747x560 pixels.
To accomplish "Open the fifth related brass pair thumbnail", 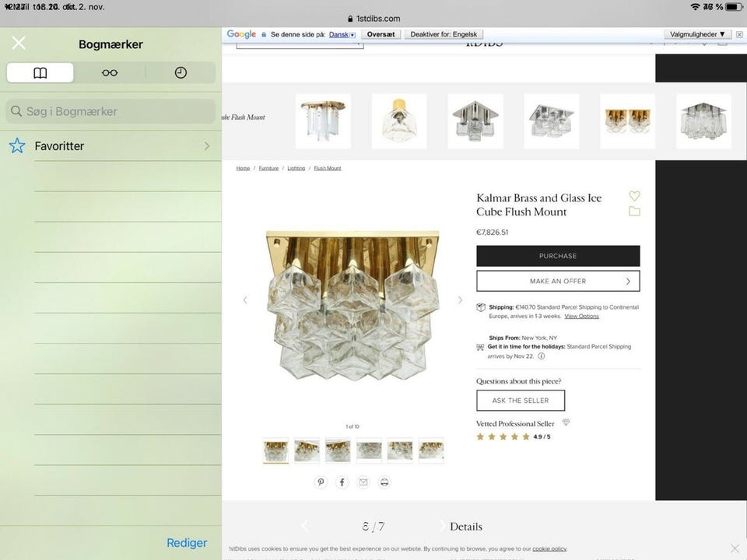I will [x=628, y=121].
